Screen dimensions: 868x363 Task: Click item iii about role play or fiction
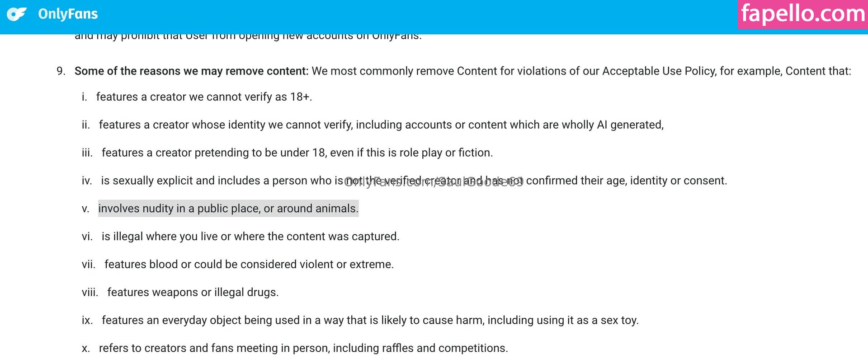coord(297,153)
